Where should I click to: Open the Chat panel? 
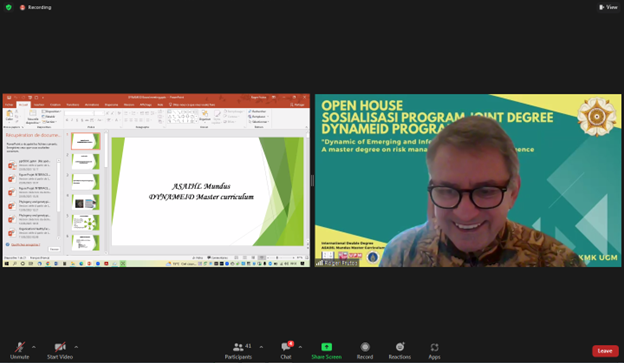(x=286, y=351)
